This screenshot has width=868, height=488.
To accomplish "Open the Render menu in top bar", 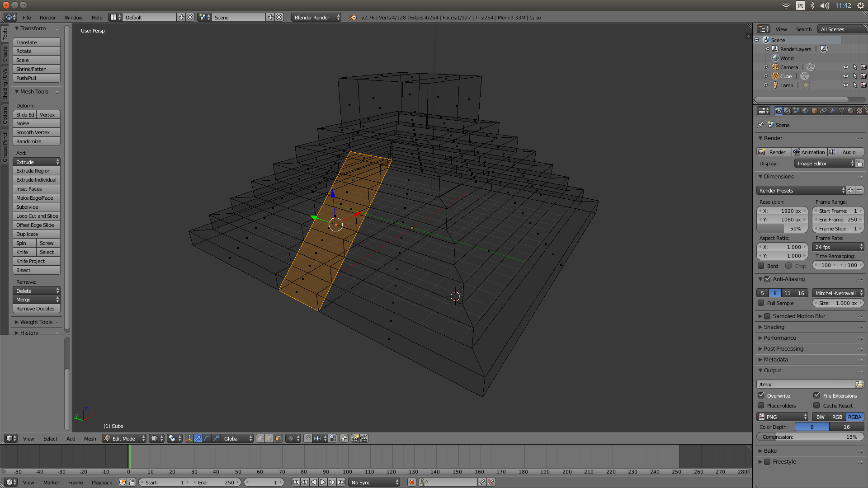I will (x=47, y=17).
